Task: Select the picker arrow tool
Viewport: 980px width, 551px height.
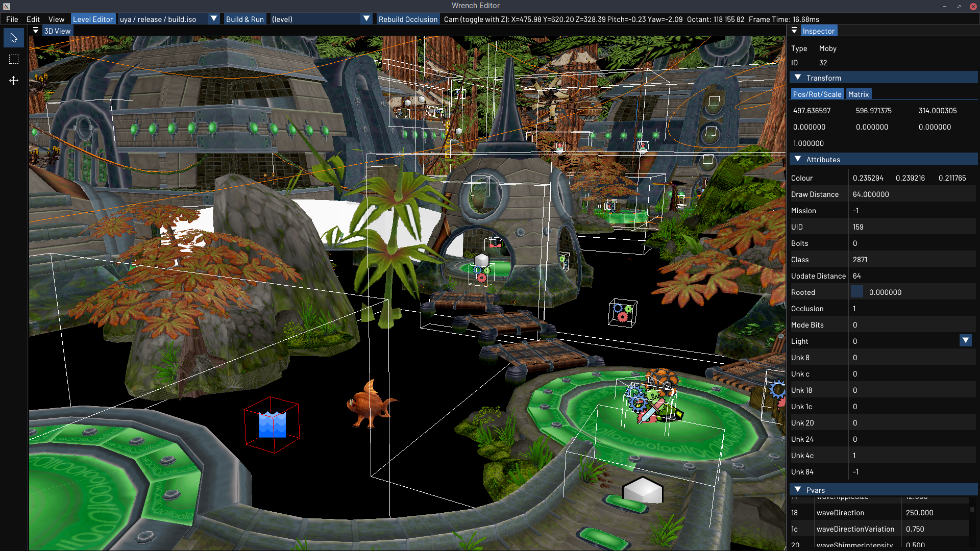Action: click(14, 38)
